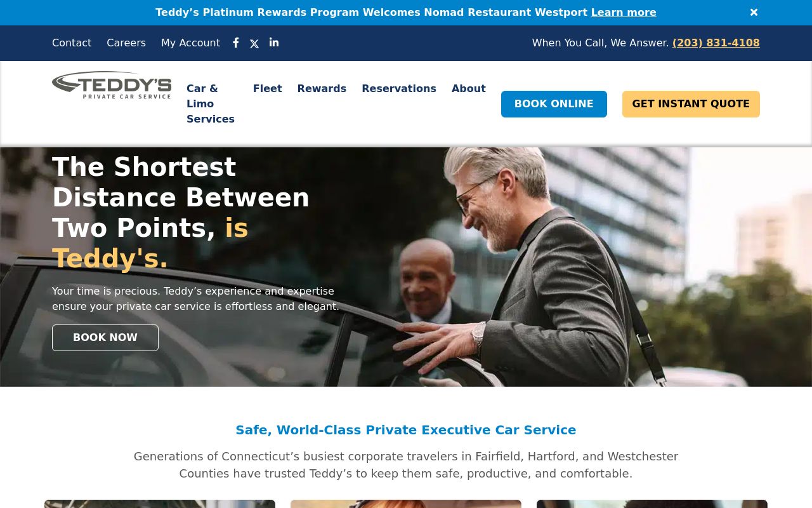Viewport: 812px width, 508px height.
Task: Open the Car & Limo Services menu
Action: tap(211, 104)
